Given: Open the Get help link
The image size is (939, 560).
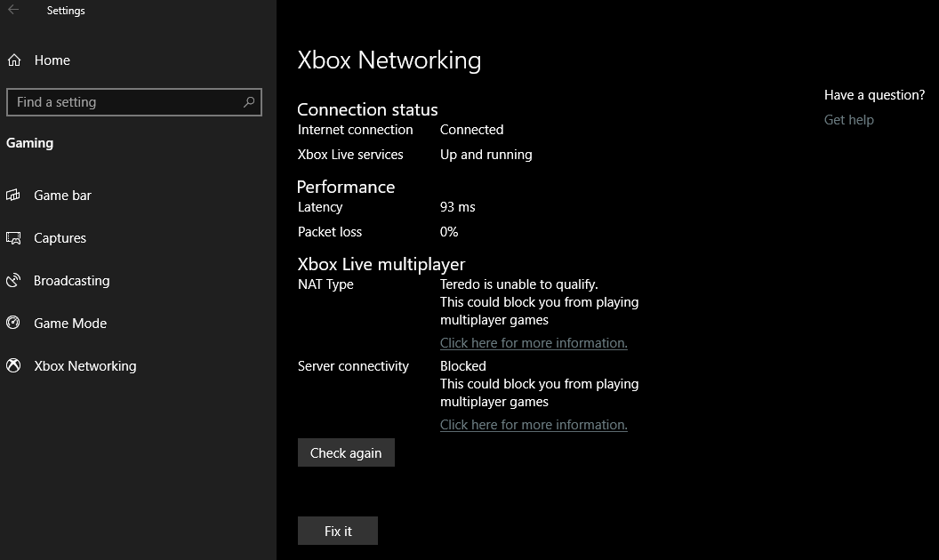Looking at the screenshot, I should pos(848,120).
